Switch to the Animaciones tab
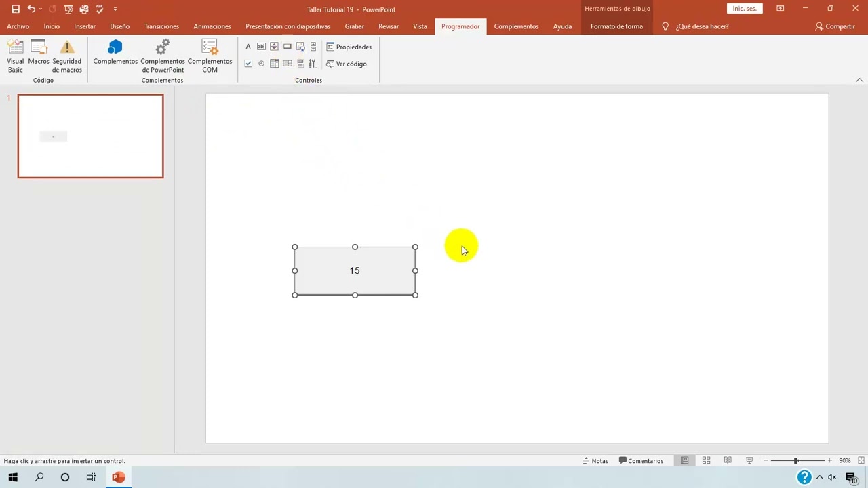This screenshot has height=488, width=868. point(212,26)
